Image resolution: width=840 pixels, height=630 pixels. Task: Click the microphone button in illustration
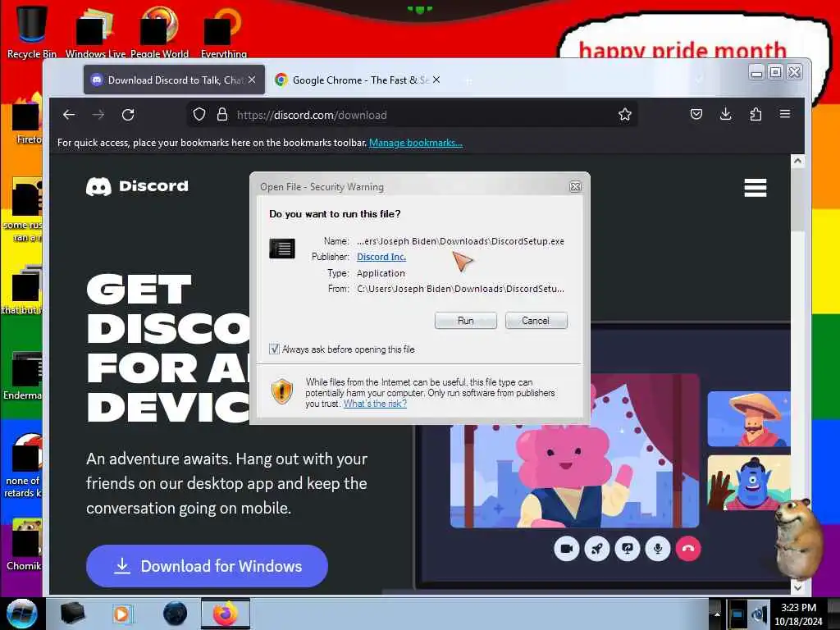pyautogui.click(x=658, y=549)
